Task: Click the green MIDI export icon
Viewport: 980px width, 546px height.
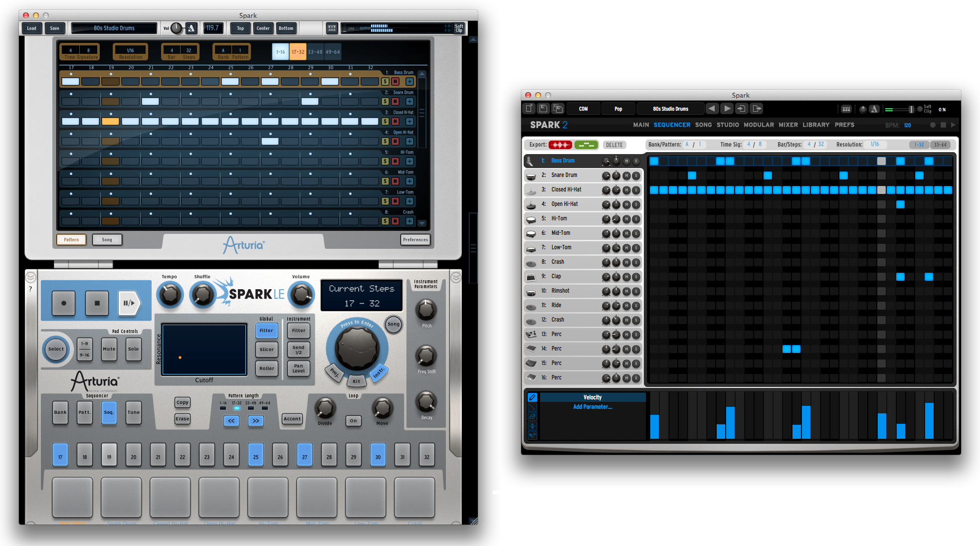Action: tap(586, 145)
